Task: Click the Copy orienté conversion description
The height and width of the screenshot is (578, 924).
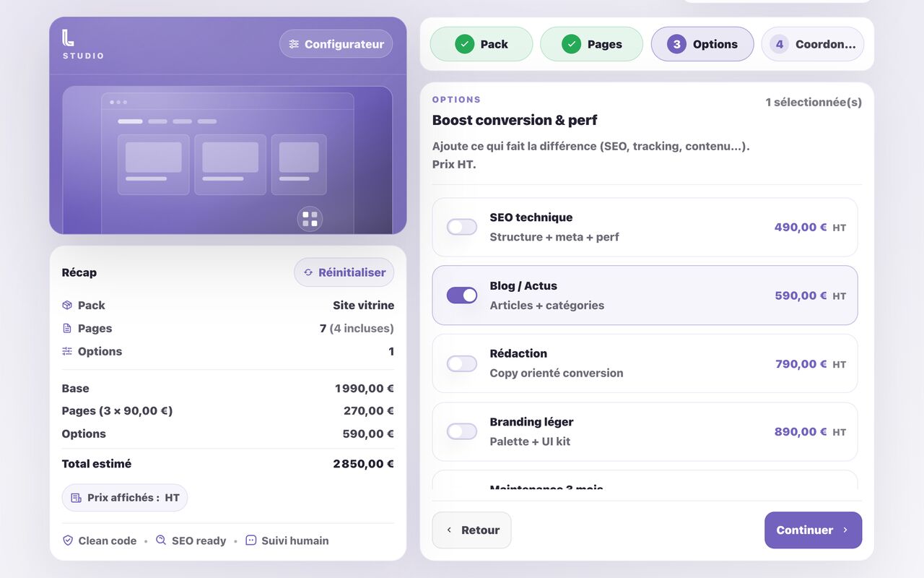Action: [x=557, y=374]
